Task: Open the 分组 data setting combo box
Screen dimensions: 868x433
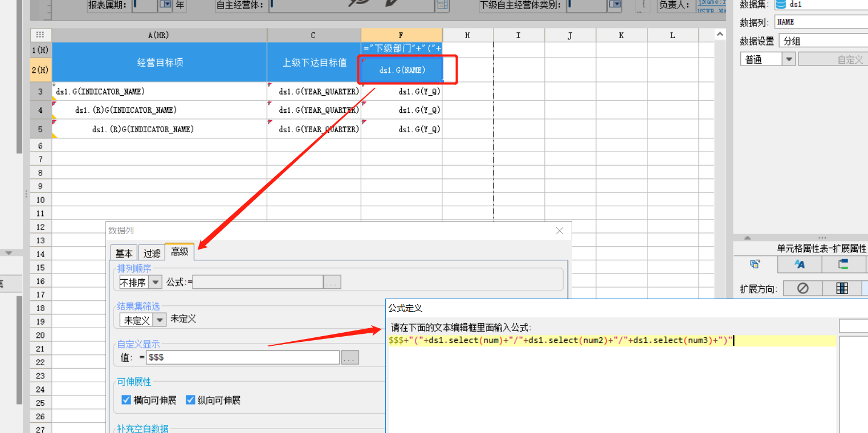Action: point(824,41)
